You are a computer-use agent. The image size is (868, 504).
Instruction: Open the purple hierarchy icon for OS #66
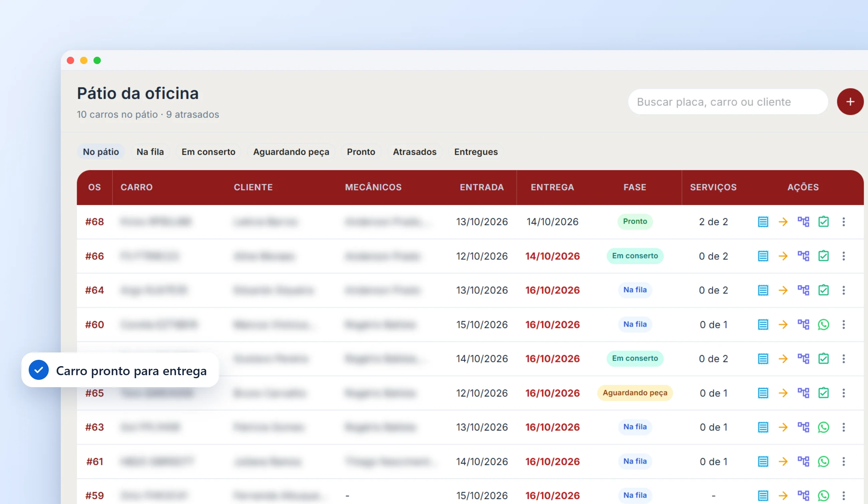pyautogui.click(x=803, y=256)
